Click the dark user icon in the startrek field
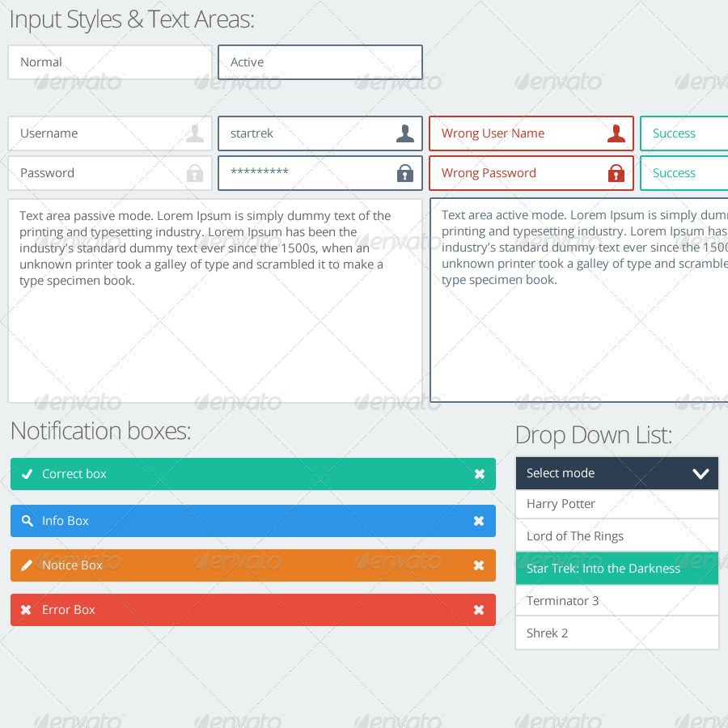 coord(404,133)
